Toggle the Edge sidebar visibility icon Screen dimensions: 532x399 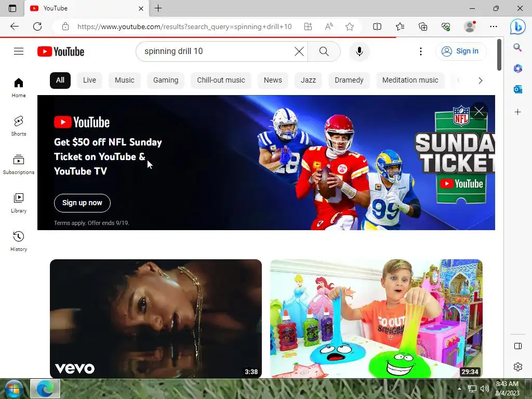pyautogui.click(x=518, y=345)
